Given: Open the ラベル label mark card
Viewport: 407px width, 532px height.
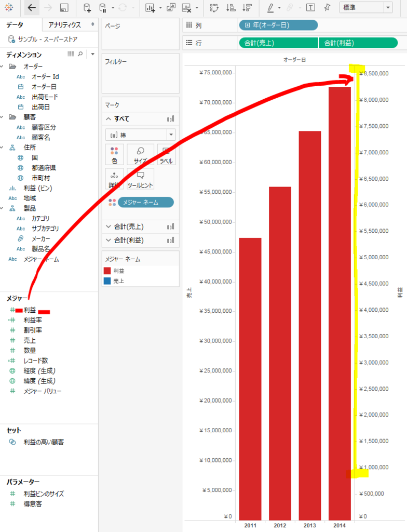Looking at the screenshot, I should 166,155.
